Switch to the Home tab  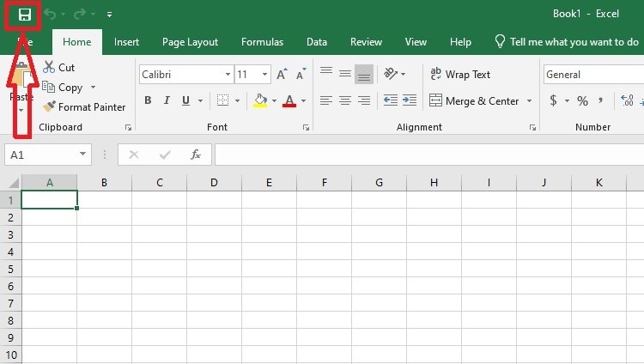pos(76,42)
